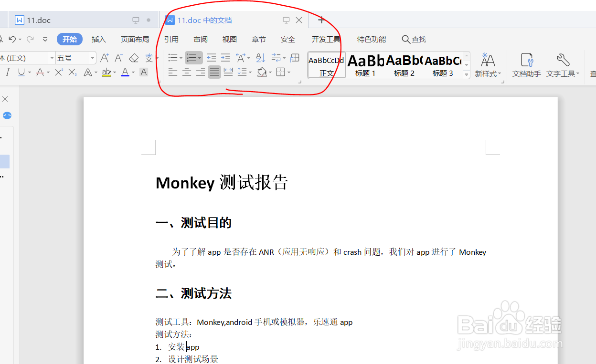Image resolution: width=596 pixels, height=364 pixels.
Task: Click the monitor icon on 11.doc 中的文档 tab
Action: pyautogui.click(x=286, y=20)
